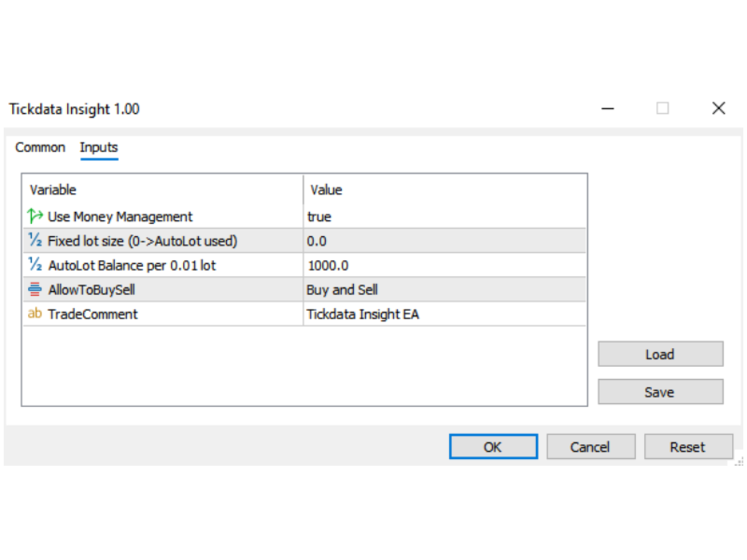This screenshot has width=747, height=560.
Task: Close the Tickdata Insight 1.00 dialog
Action: 718,108
